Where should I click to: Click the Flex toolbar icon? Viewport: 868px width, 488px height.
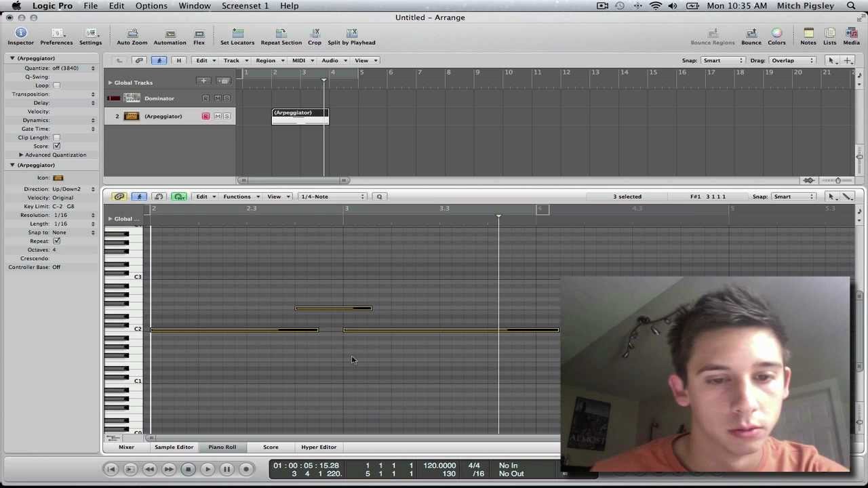pyautogui.click(x=199, y=33)
